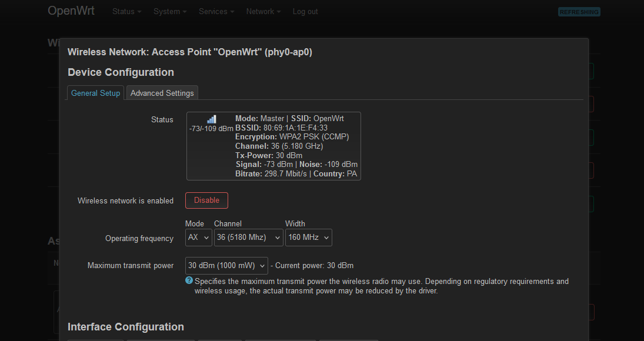The image size is (644, 341).
Task: Click the Interface Configuration heading
Action: tap(126, 327)
